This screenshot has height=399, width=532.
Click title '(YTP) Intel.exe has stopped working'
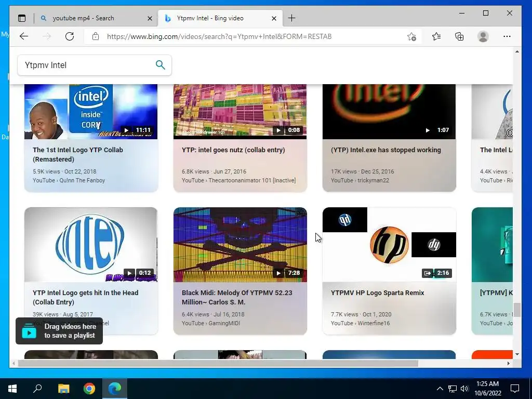point(386,150)
